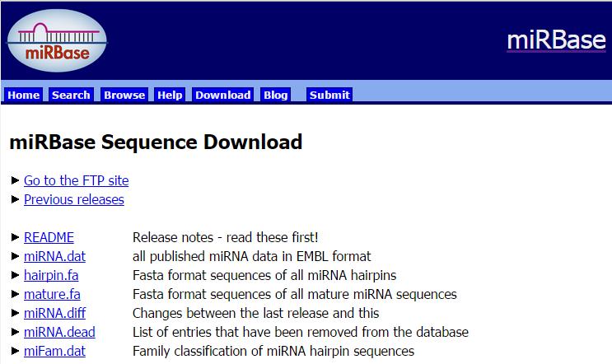Click text 'Fasta format sequences of all miRNA hairpins'
This screenshot has height=364, width=612.
(264, 275)
